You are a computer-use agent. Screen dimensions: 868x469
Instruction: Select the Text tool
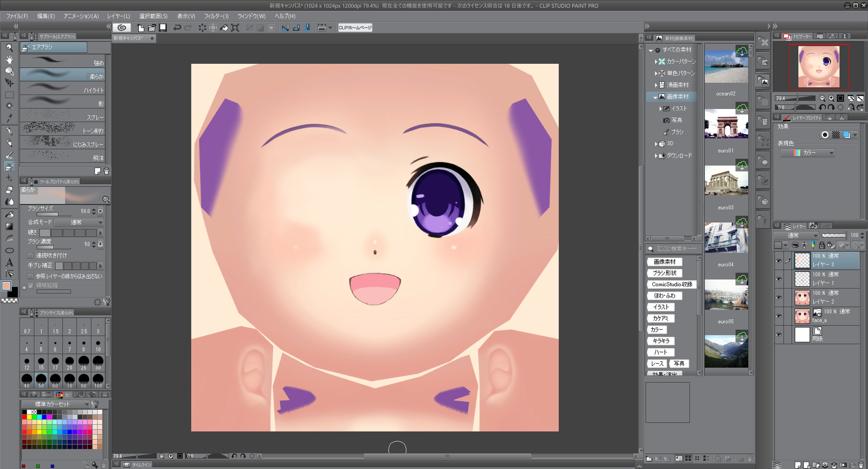click(x=9, y=262)
